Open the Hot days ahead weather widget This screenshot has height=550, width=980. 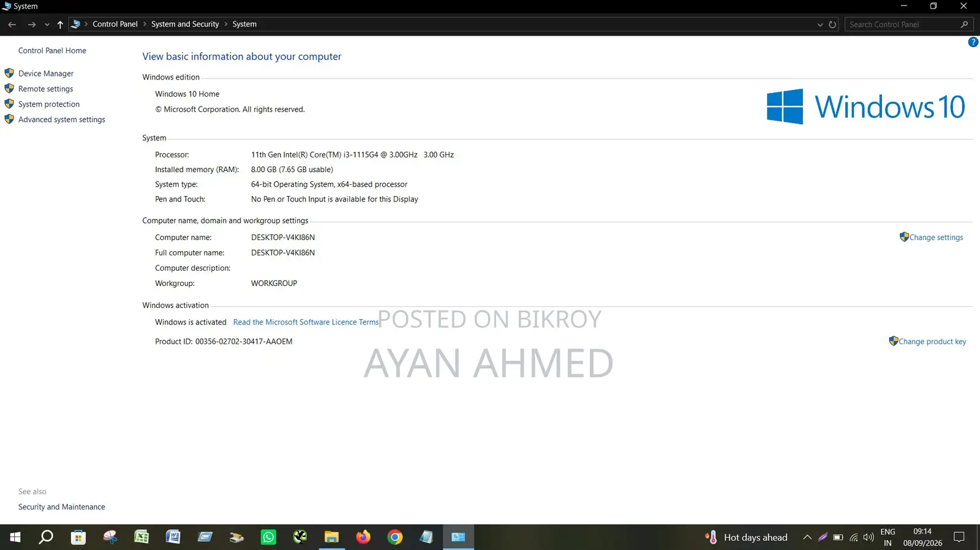[746, 537]
